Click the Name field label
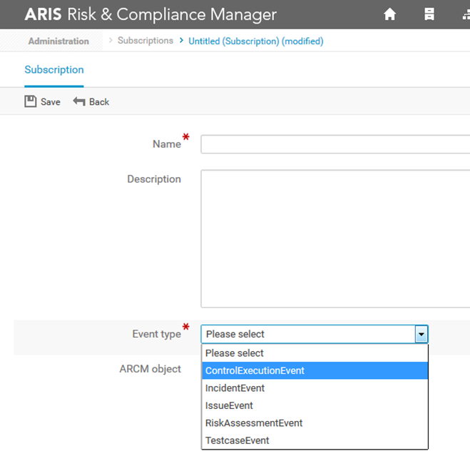 [167, 144]
